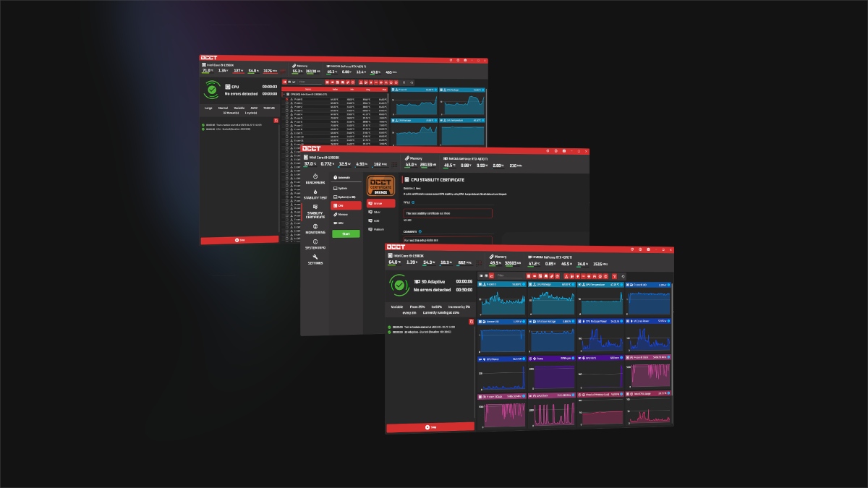This screenshot has height=488, width=868.
Task: Copy the log via red clipboard, back window
Action: pos(276,120)
